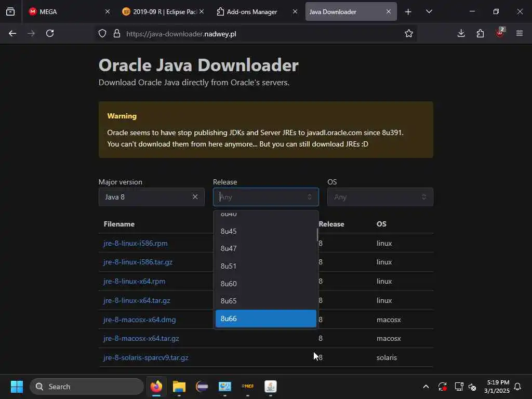Image resolution: width=532 pixels, height=399 pixels.
Task: Click the Release search field
Action: [x=265, y=197]
